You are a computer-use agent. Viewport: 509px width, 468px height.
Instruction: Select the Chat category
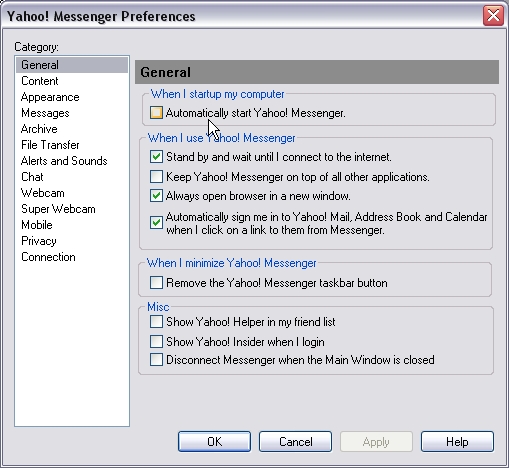coord(72,177)
